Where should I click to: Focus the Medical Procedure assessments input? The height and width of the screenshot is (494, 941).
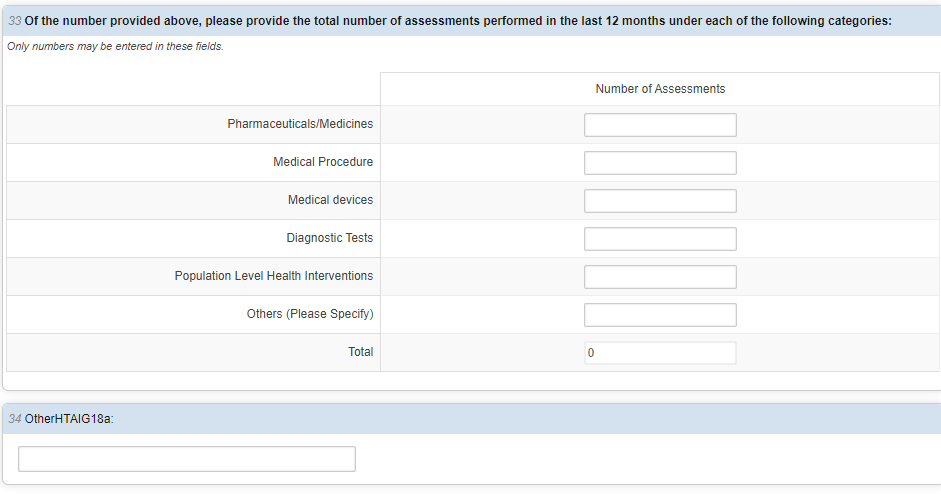(660, 163)
